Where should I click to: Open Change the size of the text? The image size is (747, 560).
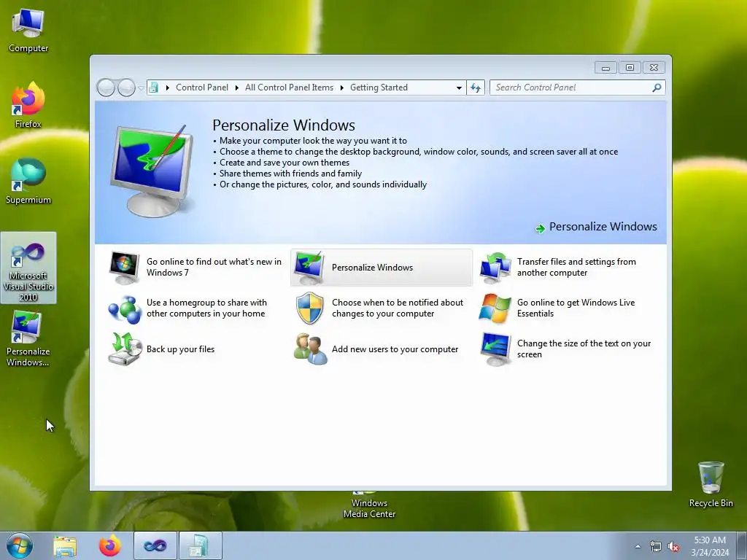coord(584,349)
